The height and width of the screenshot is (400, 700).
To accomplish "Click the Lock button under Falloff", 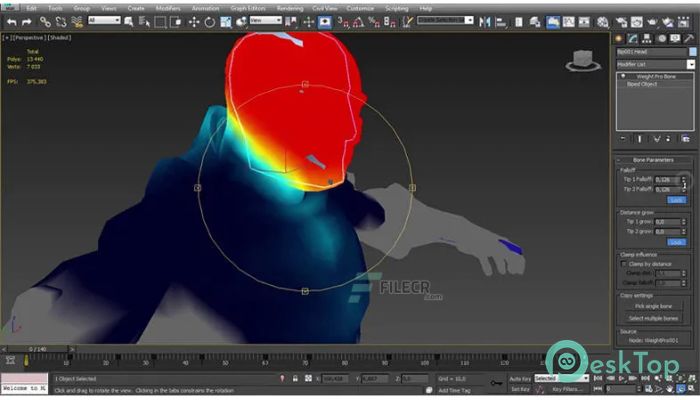I will pyautogui.click(x=677, y=200).
